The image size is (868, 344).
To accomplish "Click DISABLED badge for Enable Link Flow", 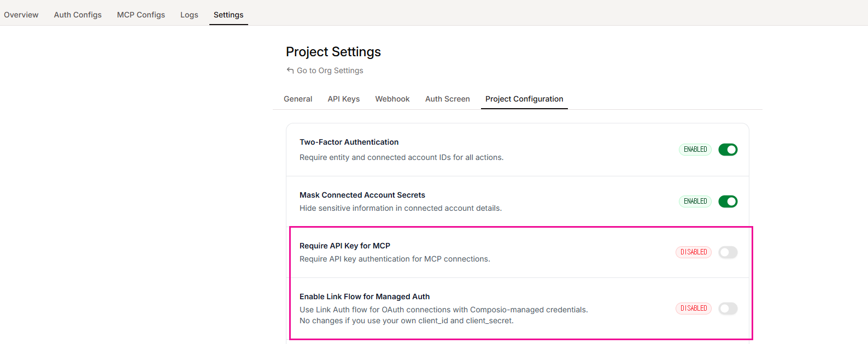I will coord(694,309).
